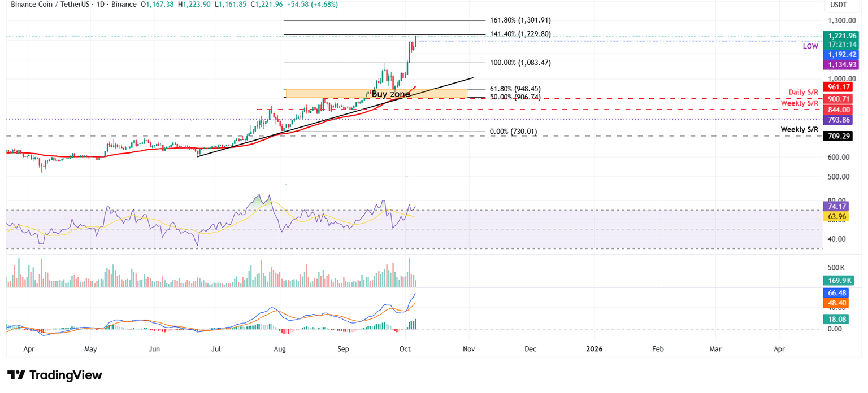Click the bar countdown timer 17:21:14
Viewport: 868px width, 393px height.
click(x=841, y=45)
